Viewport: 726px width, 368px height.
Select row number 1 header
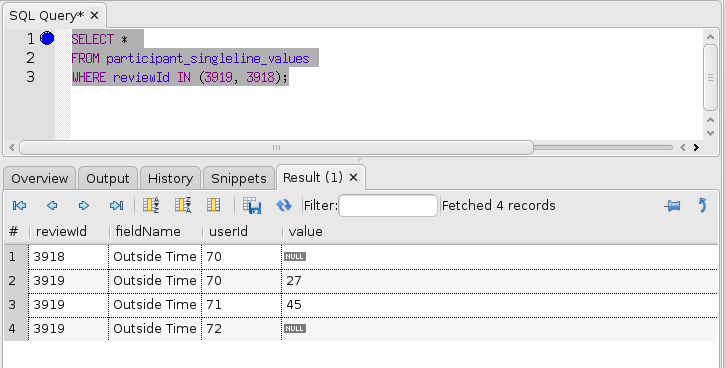(16, 256)
